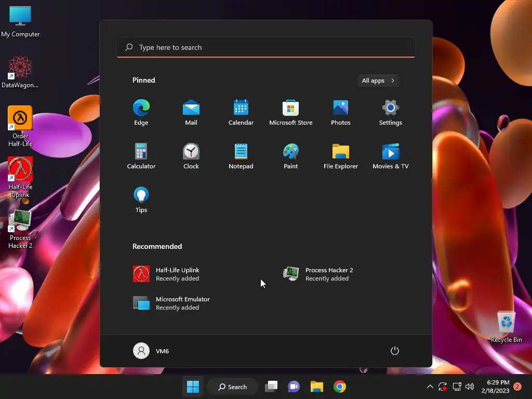The image size is (532, 399).
Task: Open network status tray icon
Action: pyautogui.click(x=457, y=387)
